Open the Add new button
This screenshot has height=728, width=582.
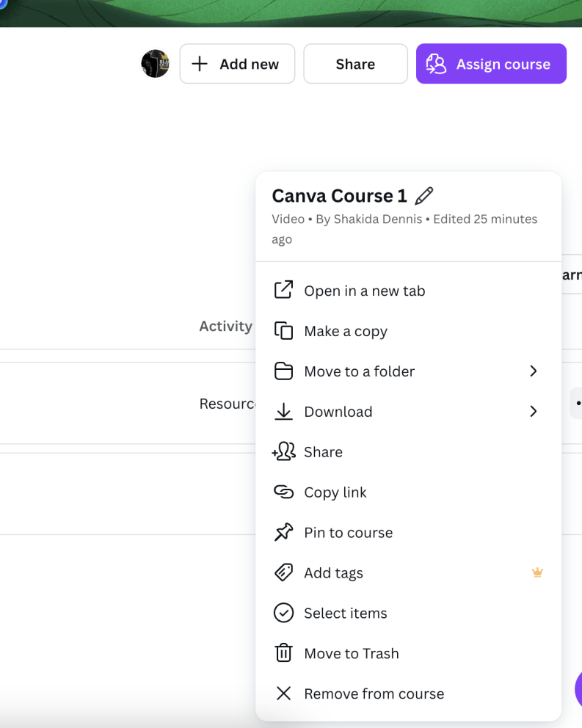tap(237, 64)
